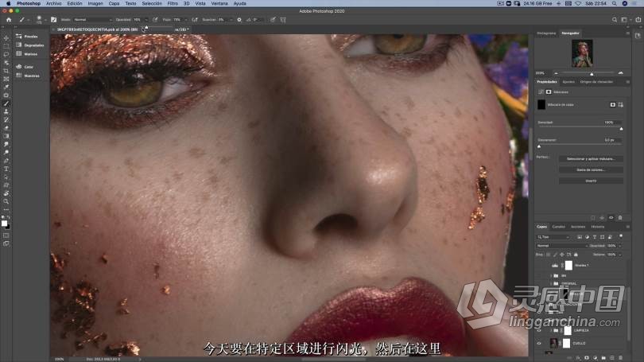Switch to the Histograma tab

click(x=546, y=33)
